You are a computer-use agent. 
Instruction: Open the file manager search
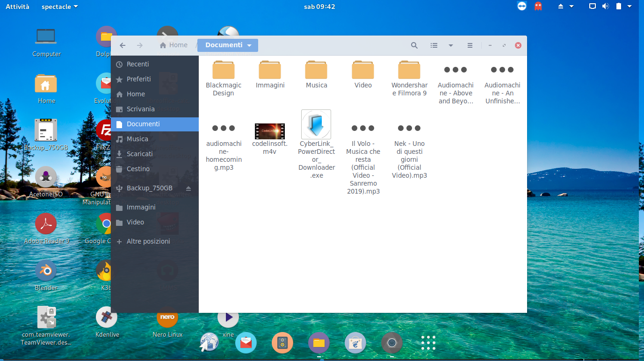(414, 45)
